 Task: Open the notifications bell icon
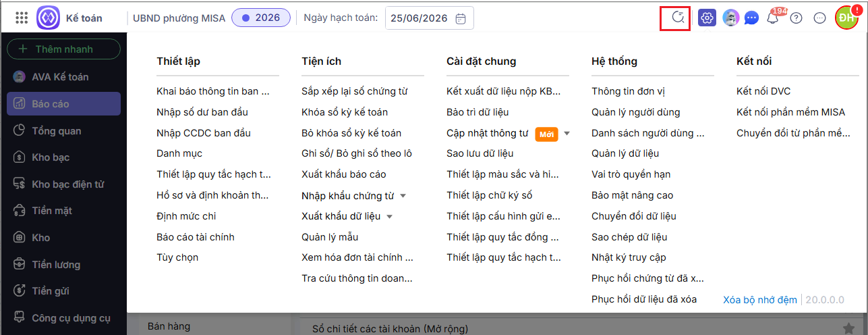coord(773,18)
